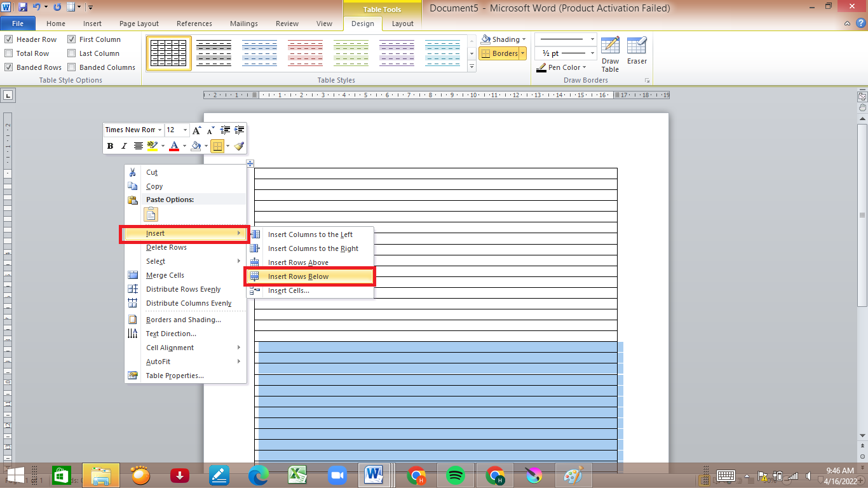Open Spotify from the taskbar
Image resolution: width=868 pixels, height=488 pixels.
coord(457,475)
